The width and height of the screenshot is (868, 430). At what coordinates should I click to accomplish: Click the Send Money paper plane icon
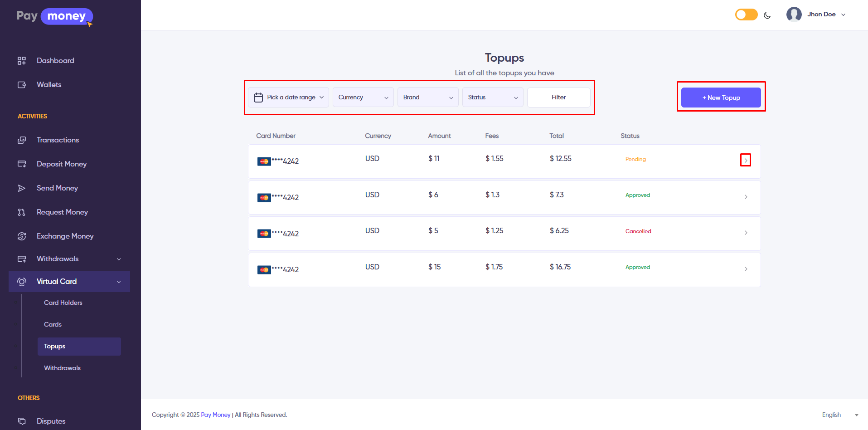pos(21,188)
